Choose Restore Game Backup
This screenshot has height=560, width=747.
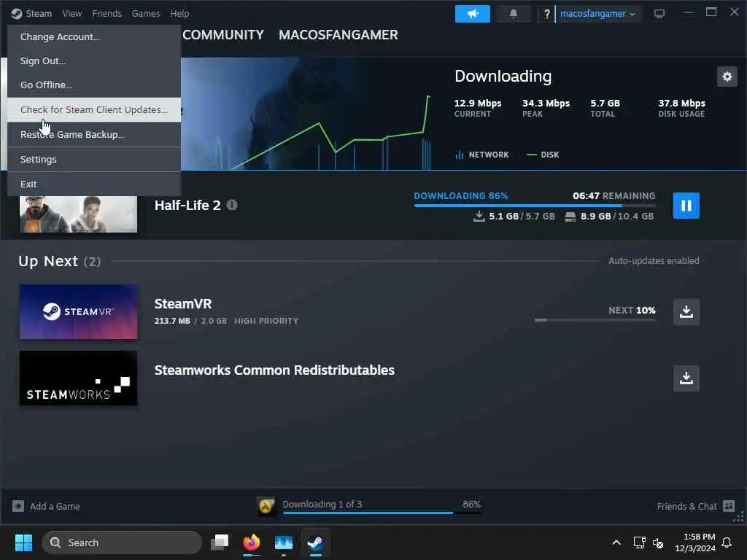coord(94,134)
